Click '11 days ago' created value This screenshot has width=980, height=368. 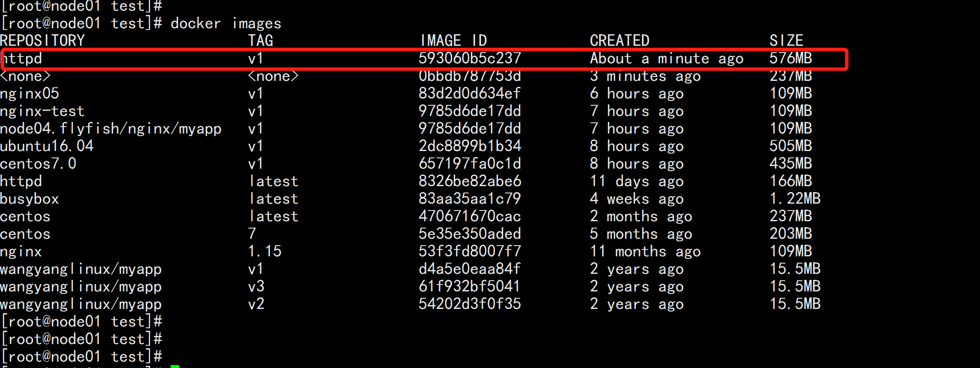(637, 181)
